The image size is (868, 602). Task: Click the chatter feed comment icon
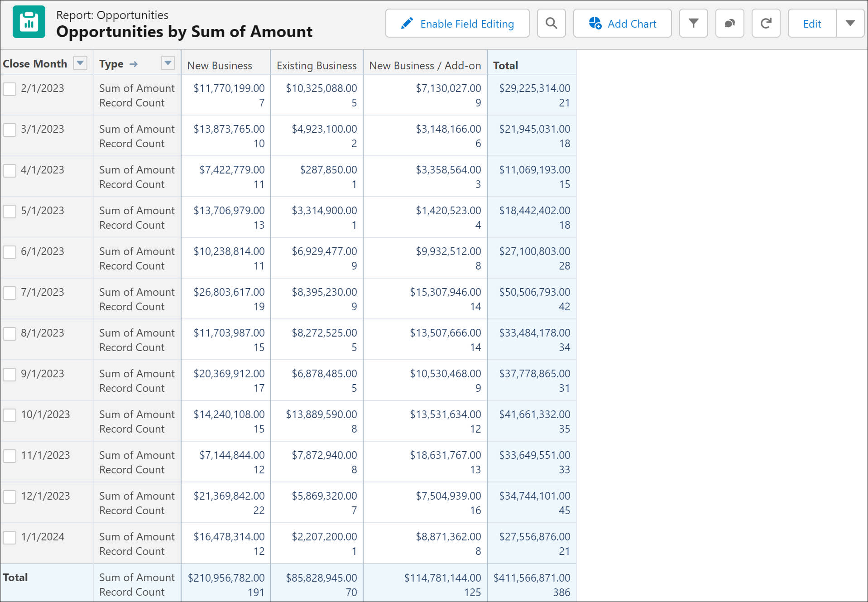pos(729,23)
